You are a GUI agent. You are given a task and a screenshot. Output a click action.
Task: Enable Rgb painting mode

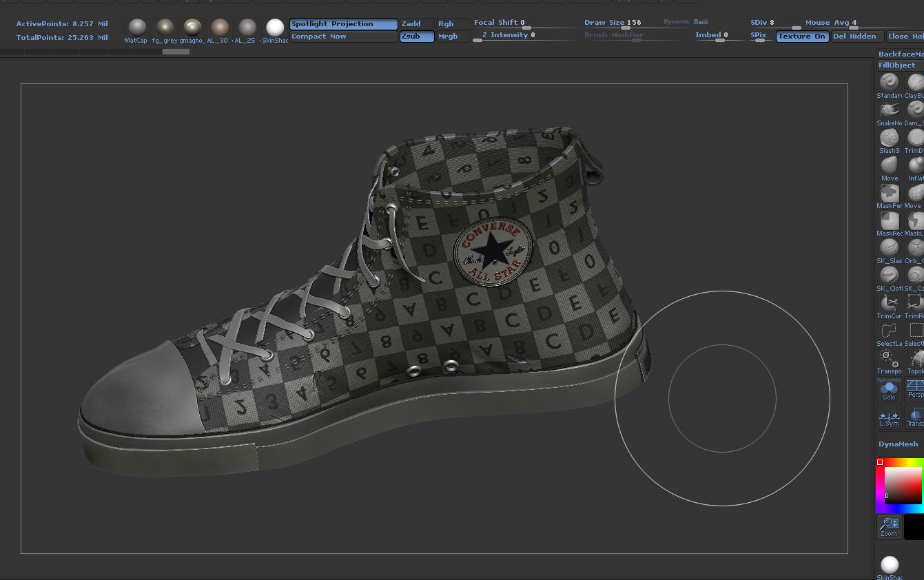click(x=453, y=24)
